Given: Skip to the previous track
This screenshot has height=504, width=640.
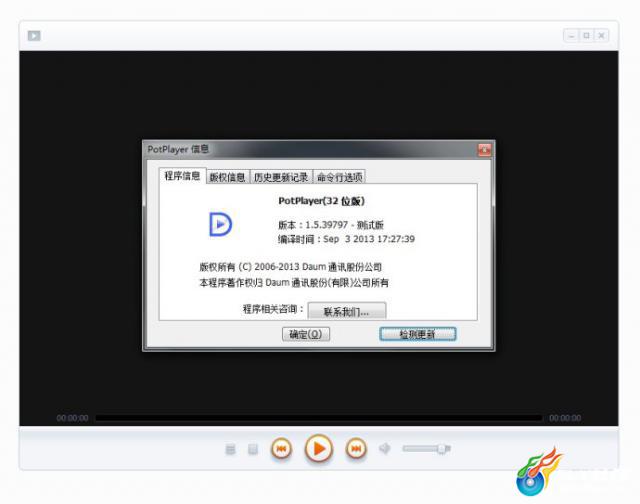Looking at the screenshot, I should pos(281,449).
